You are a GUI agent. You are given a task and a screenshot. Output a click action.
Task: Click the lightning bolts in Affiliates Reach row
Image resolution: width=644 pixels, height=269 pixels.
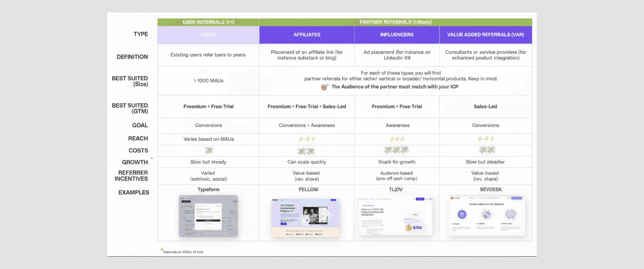coord(307,139)
